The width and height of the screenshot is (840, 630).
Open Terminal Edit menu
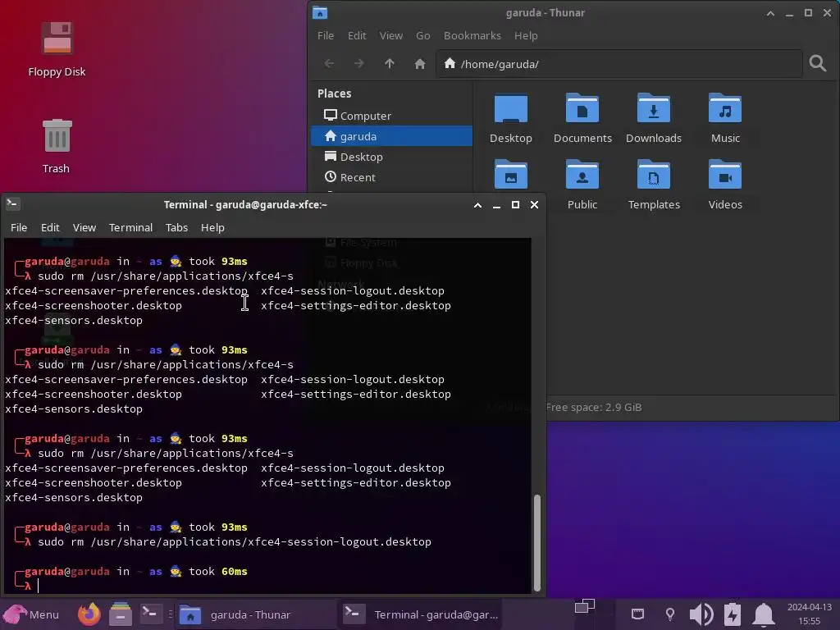click(50, 227)
